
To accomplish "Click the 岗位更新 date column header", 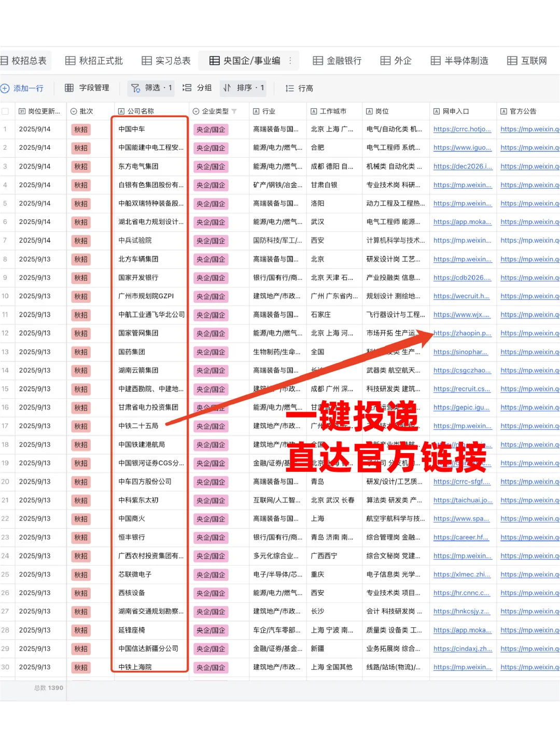I will [39, 111].
